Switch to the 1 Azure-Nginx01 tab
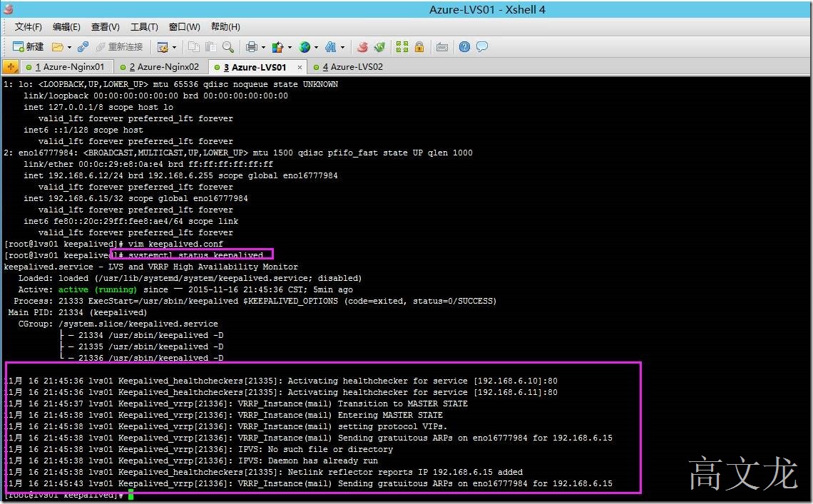813x504 pixels. [66, 67]
